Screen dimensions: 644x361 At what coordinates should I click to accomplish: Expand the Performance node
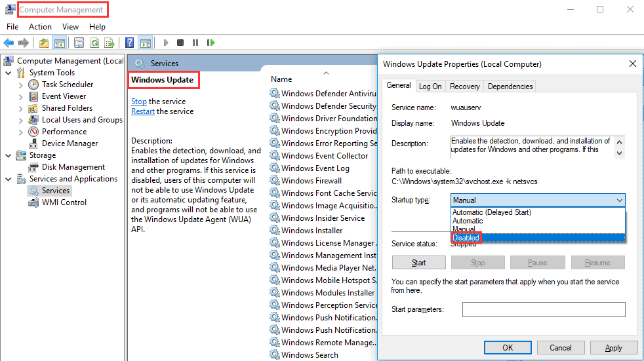(20, 132)
